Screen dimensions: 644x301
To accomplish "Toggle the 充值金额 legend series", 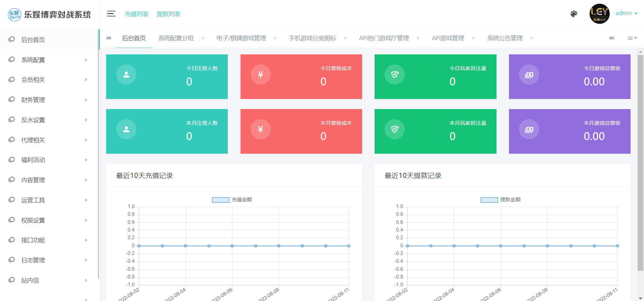I will click(232, 200).
